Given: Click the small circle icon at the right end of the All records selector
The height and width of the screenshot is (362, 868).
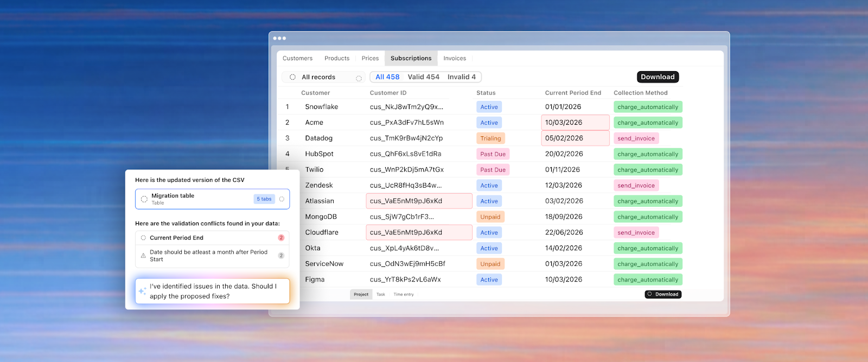Looking at the screenshot, I should click(359, 79).
